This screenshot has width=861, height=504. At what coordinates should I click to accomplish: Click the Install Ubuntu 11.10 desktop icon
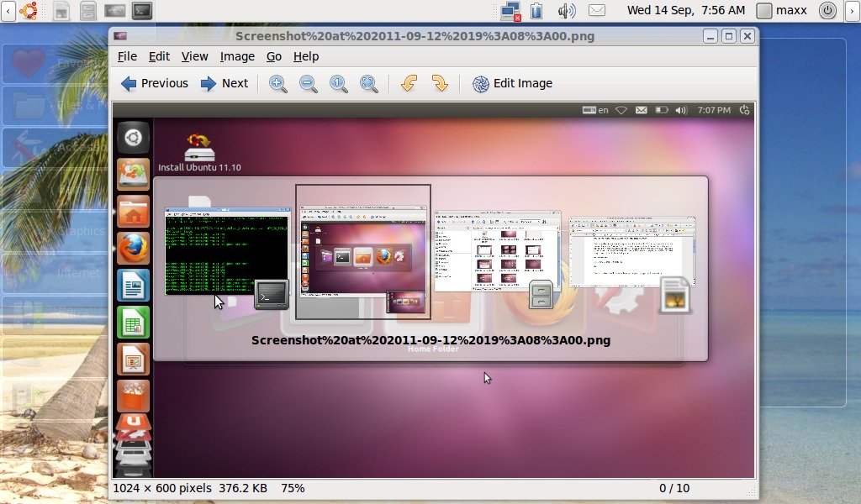point(199,153)
